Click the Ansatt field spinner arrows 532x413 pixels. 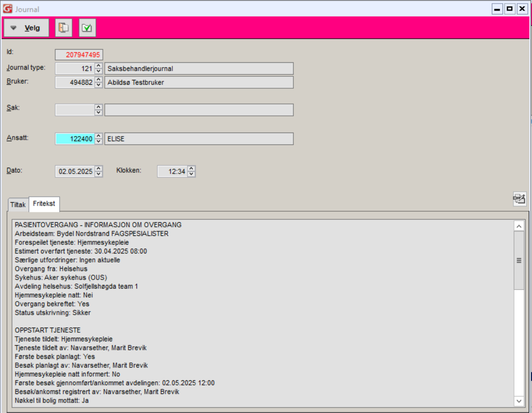coord(99,139)
